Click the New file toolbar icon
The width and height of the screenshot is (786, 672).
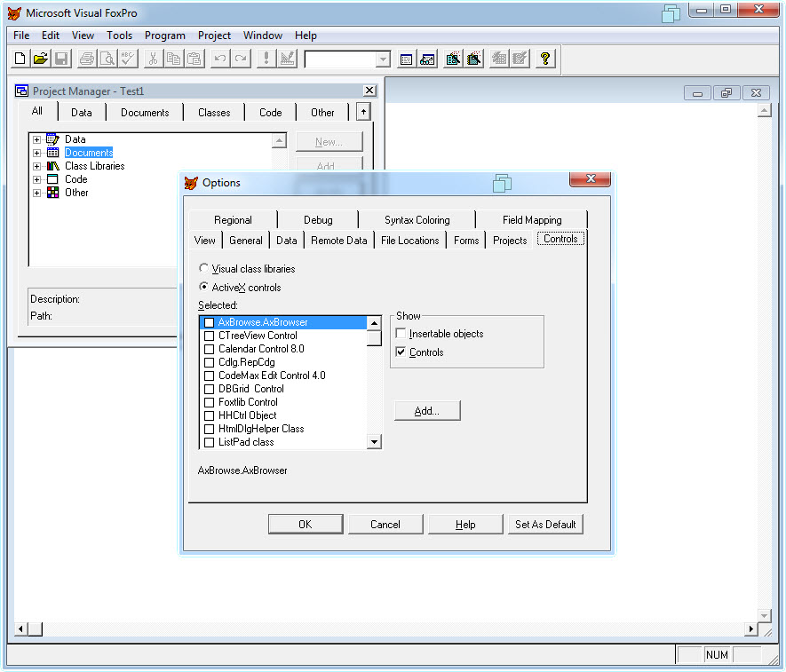(x=20, y=59)
